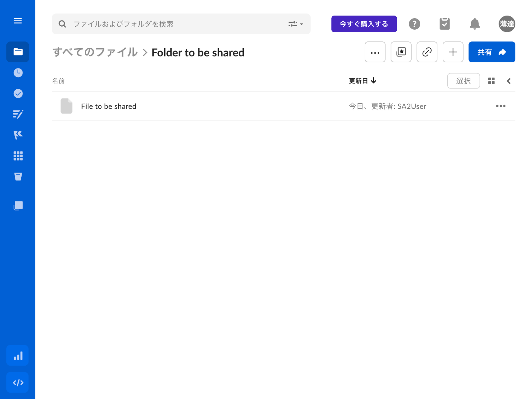Open the apps grid icon in sidebar
The image size is (532, 399).
coord(18,156)
